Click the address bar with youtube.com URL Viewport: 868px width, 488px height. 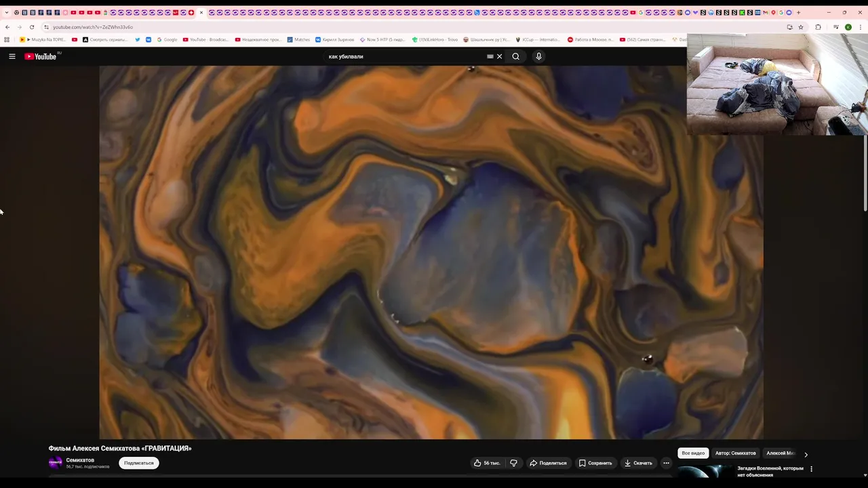407,27
